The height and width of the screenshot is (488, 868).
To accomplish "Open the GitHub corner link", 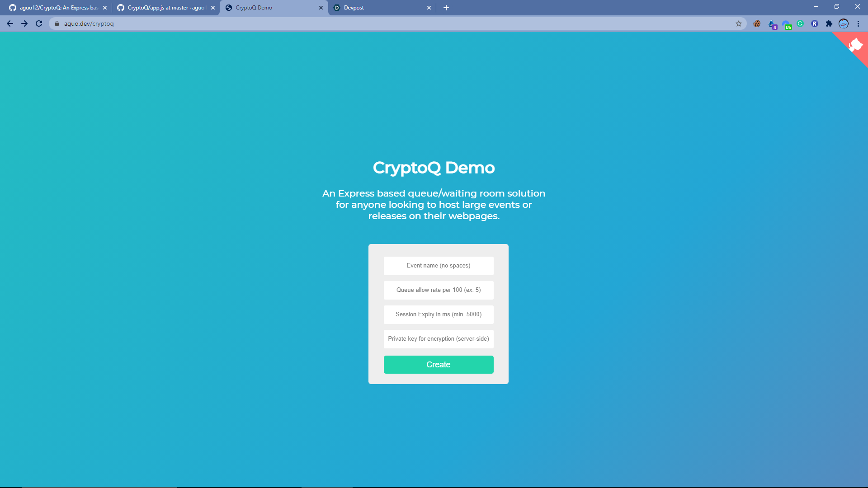I will pyautogui.click(x=855, y=45).
